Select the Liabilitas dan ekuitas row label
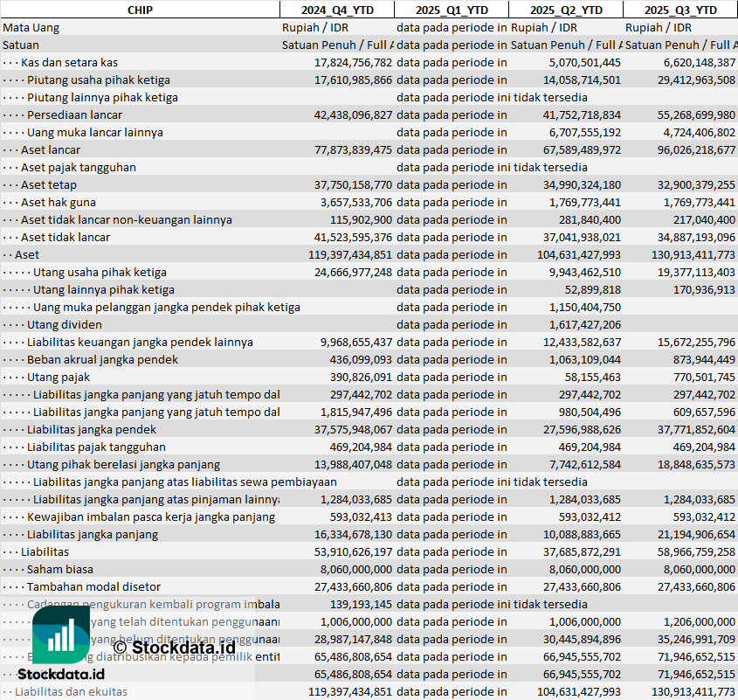This screenshot has width=738, height=700. (71, 691)
